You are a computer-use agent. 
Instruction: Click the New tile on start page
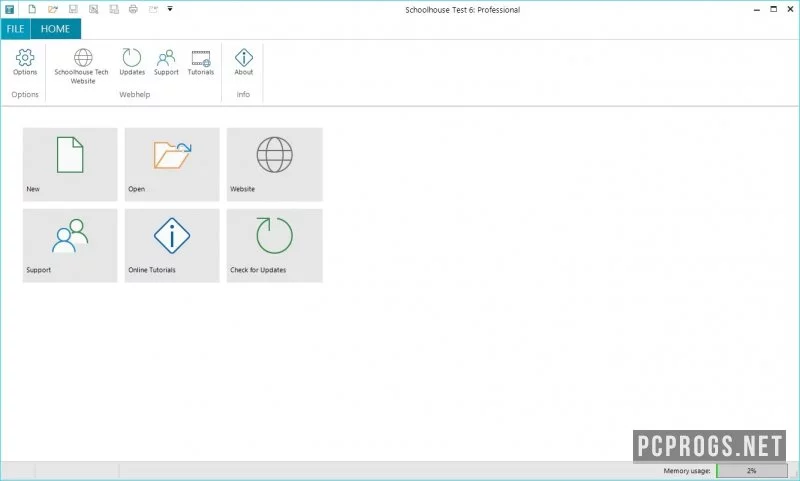[x=70, y=164]
